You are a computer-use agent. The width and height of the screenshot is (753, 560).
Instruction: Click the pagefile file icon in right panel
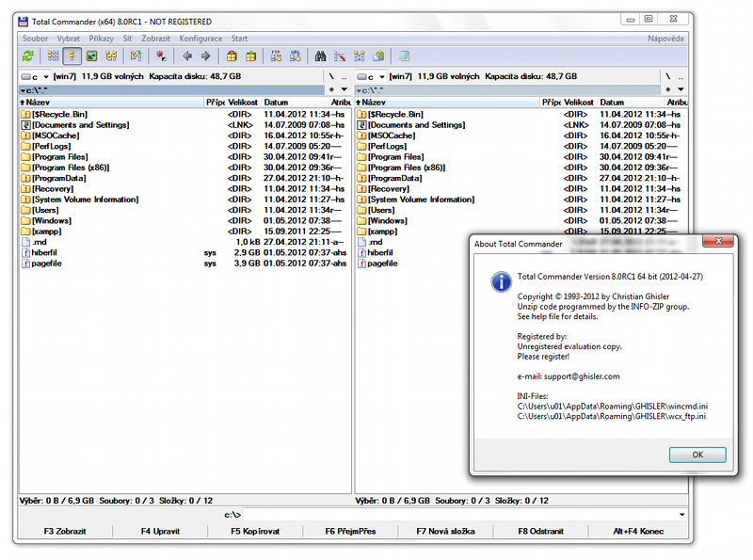click(x=361, y=264)
